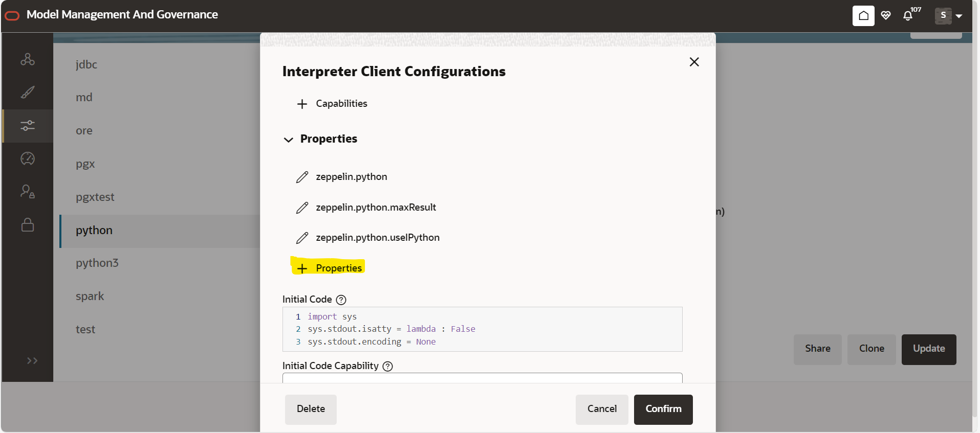The width and height of the screenshot is (980, 433).
Task: Select the python3 interpreter item
Action: coord(97,263)
